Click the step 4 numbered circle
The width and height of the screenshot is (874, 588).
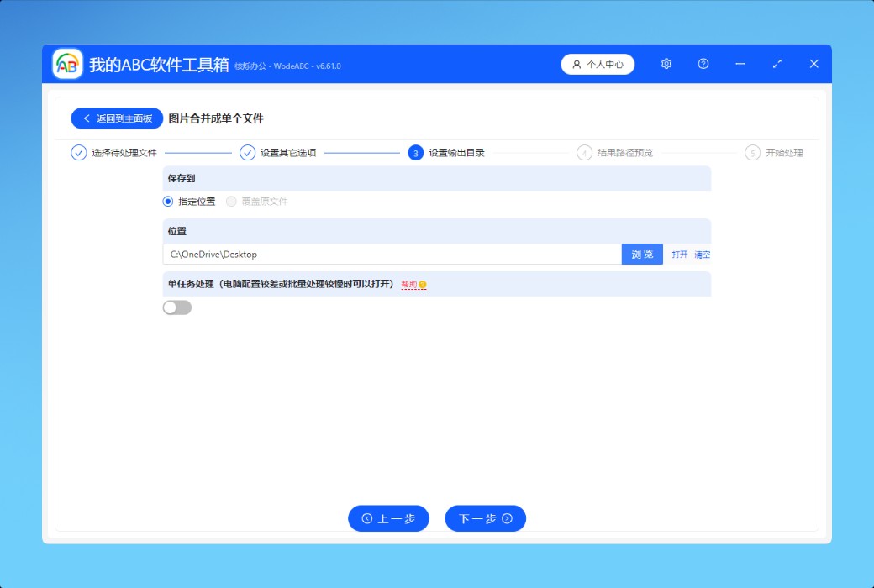pyautogui.click(x=584, y=153)
